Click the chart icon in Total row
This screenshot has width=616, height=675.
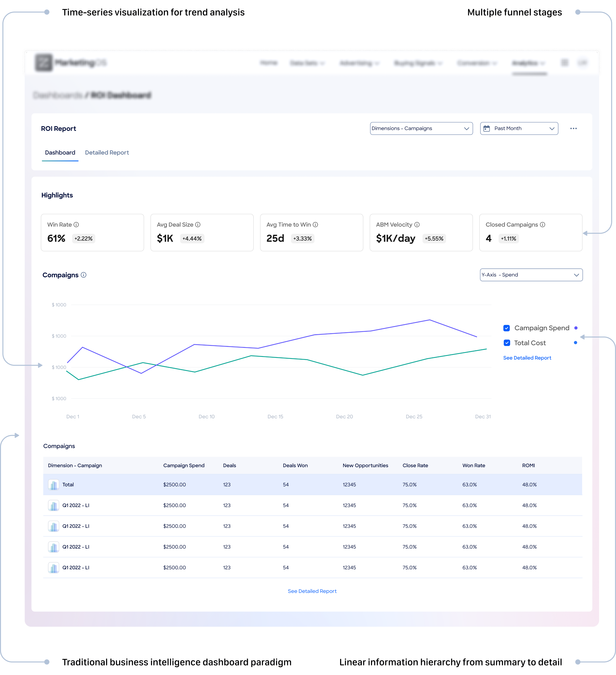[54, 485]
